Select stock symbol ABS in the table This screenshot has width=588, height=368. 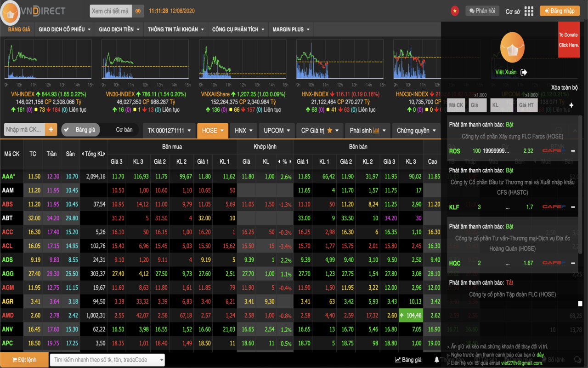click(7, 204)
